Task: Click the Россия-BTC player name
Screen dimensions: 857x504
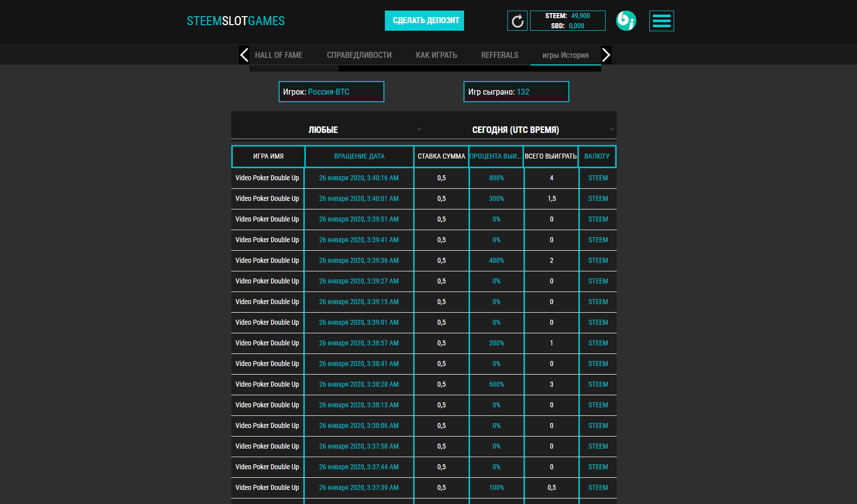Action: coord(328,92)
